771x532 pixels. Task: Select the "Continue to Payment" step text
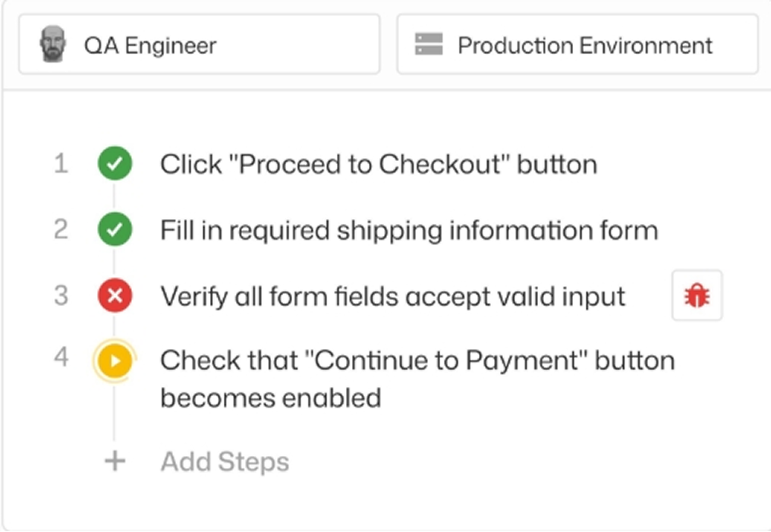coord(417,360)
